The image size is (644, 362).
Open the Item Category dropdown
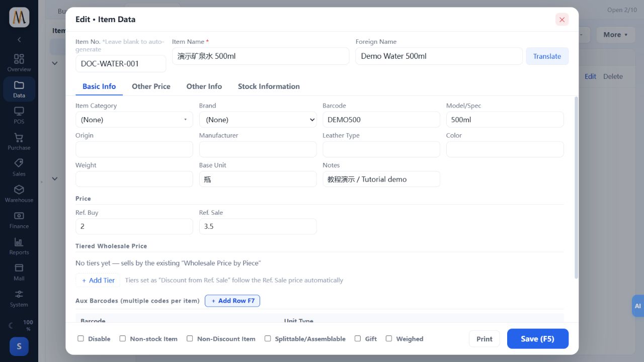pos(134,120)
